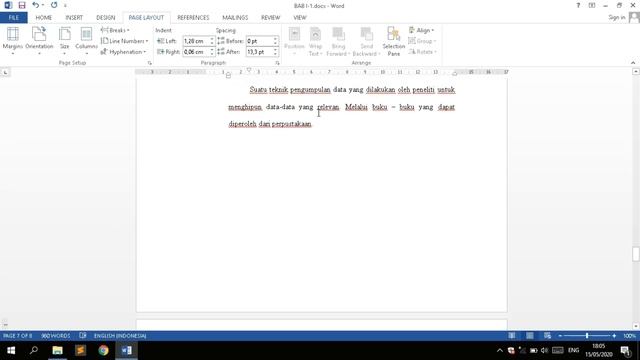This screenshot has height=360, width=640.
Task: Expand the Group dropdown
Action: pyautogui.click(x=422, y=41)
